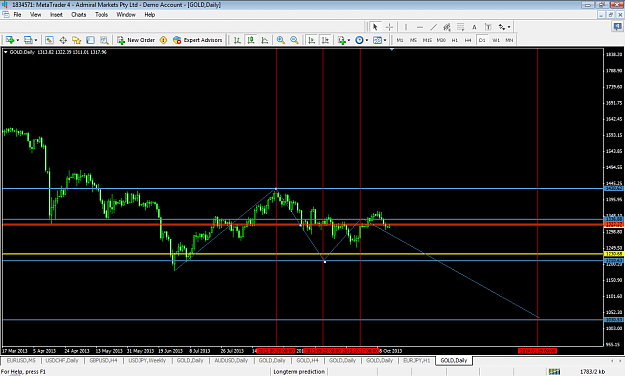Select the arrow cursor tool
This screenshot has width=625, height=376.
tap(375, 27)
